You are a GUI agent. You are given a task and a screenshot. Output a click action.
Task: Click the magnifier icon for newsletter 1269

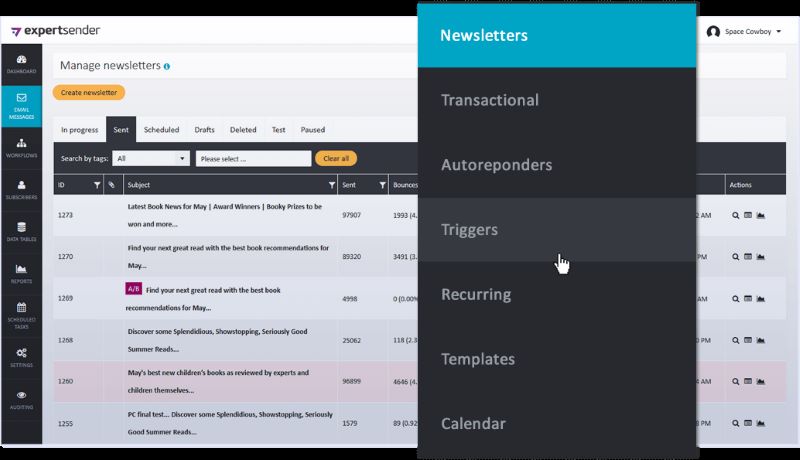(735, 299)
